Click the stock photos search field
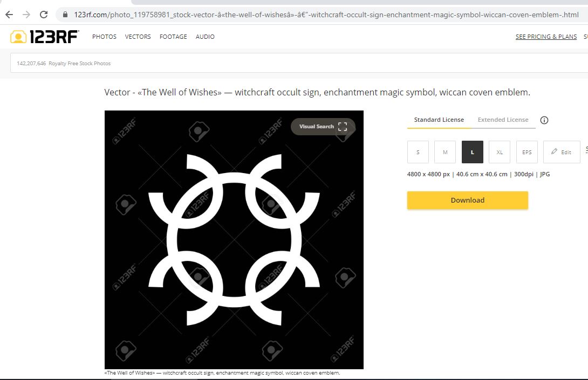The width and height of the screenshot is (588, 380). 299,63
